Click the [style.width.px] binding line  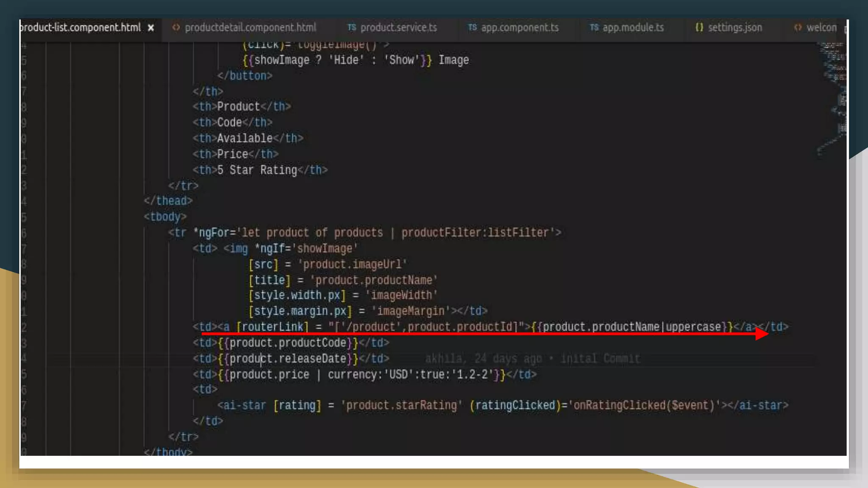coord(343,295)
